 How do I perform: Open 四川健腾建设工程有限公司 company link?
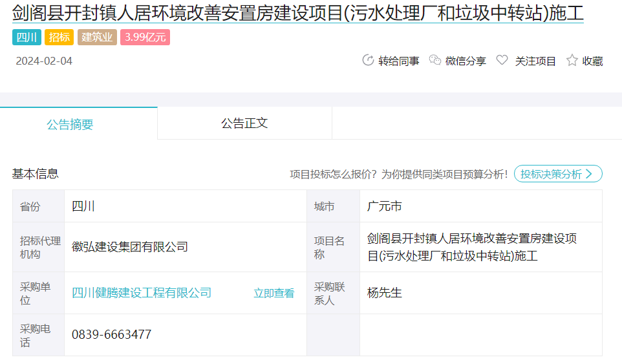pyautogui.click(x=142, y=293)
